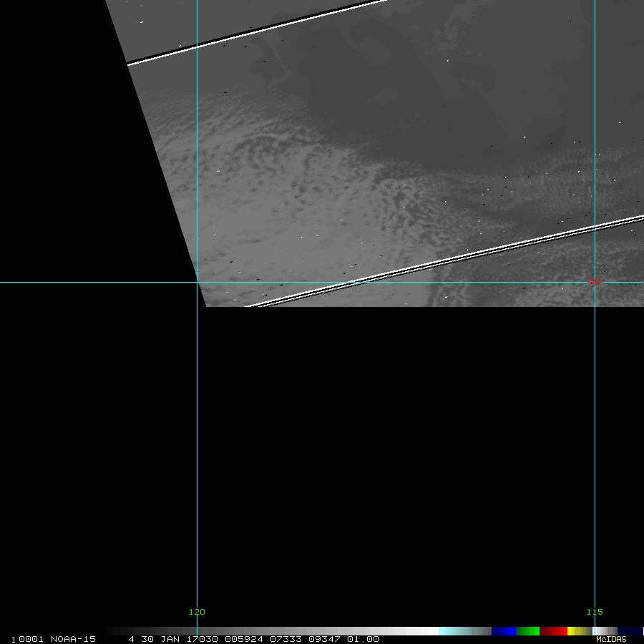Click the yellow frame number 1

(14, 640)
